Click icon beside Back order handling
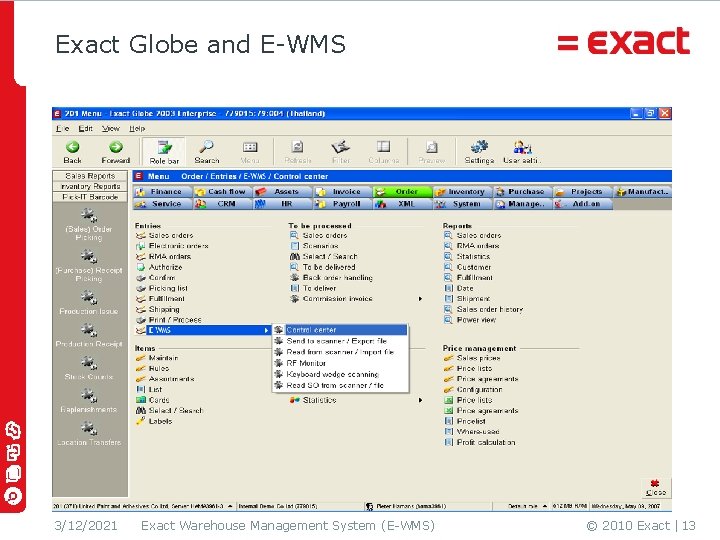Image resolution: width=720 pixels, height=540 pixels. click(295, 277)
